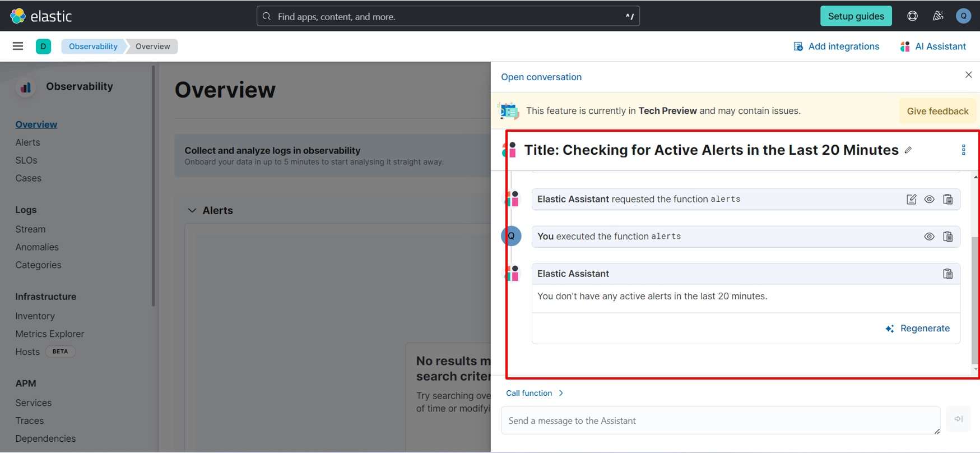Click the Observability breadcrumb

pos(93,47)
